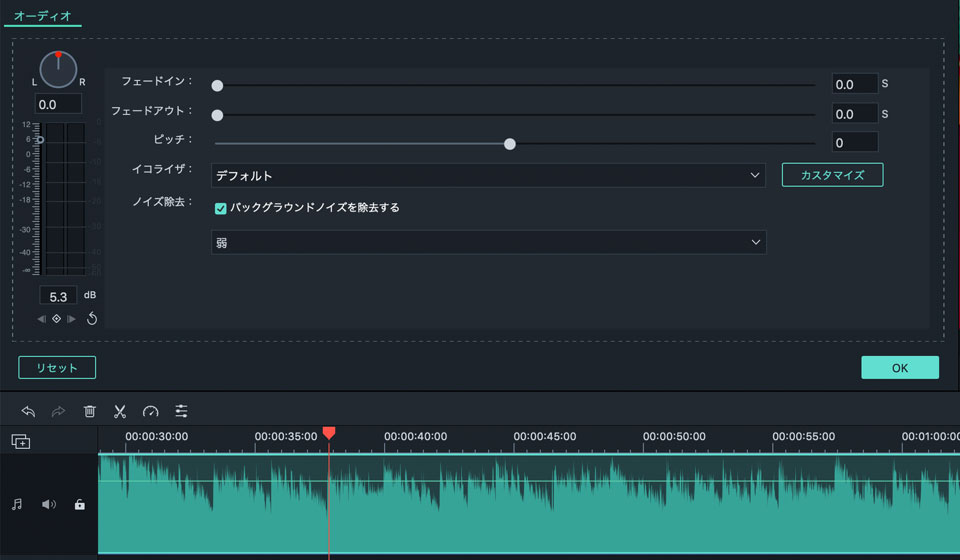Confirm with the OK button
Viewport: 960px width, 560px height.
coord(899,367)
